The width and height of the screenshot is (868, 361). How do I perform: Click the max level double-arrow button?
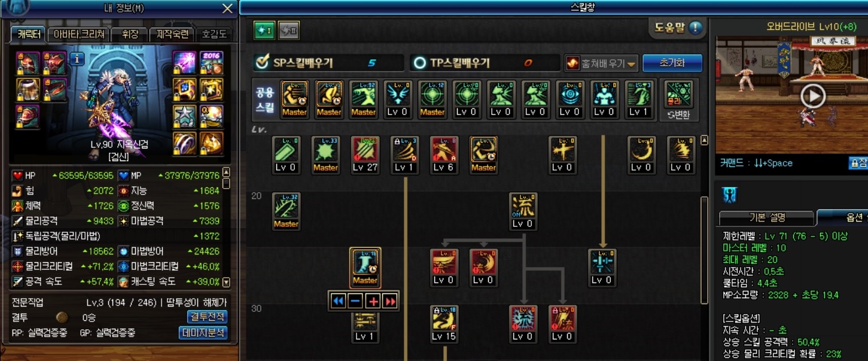click(x=390, y=301)
